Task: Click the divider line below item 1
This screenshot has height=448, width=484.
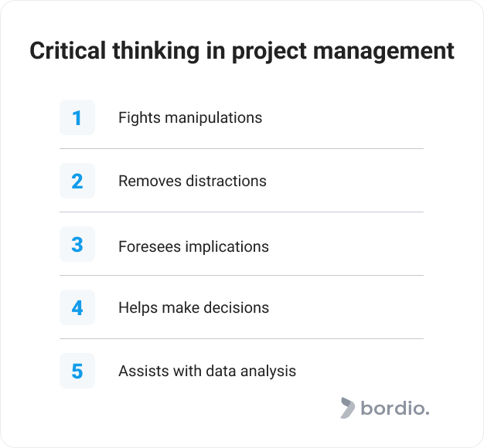Action: pyautogui.click(x=241, y=148)
